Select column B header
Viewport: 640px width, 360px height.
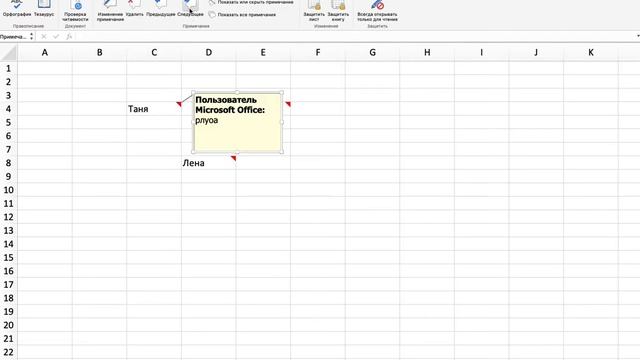100,53
